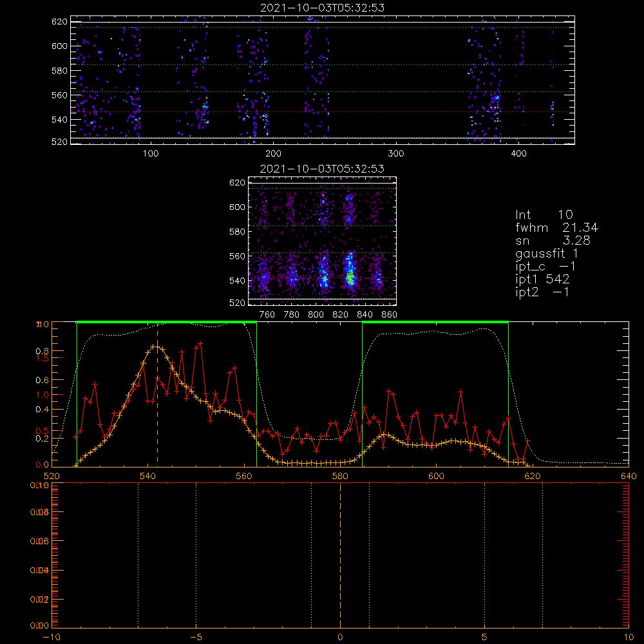Click the '-10' x-axis label of bottom plot
This screenshot has height=644, width=644.
point(52,637)
